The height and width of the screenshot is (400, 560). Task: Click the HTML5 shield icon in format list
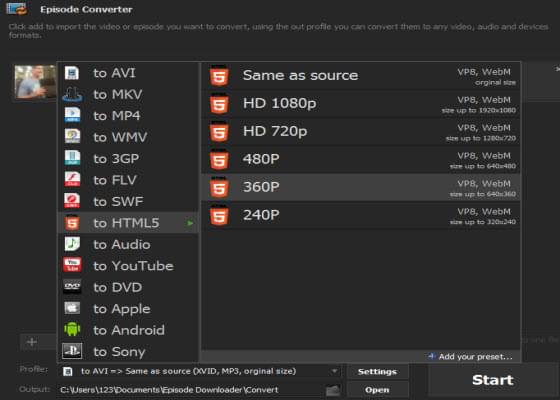pyautogui.click(x=72, y=222)
